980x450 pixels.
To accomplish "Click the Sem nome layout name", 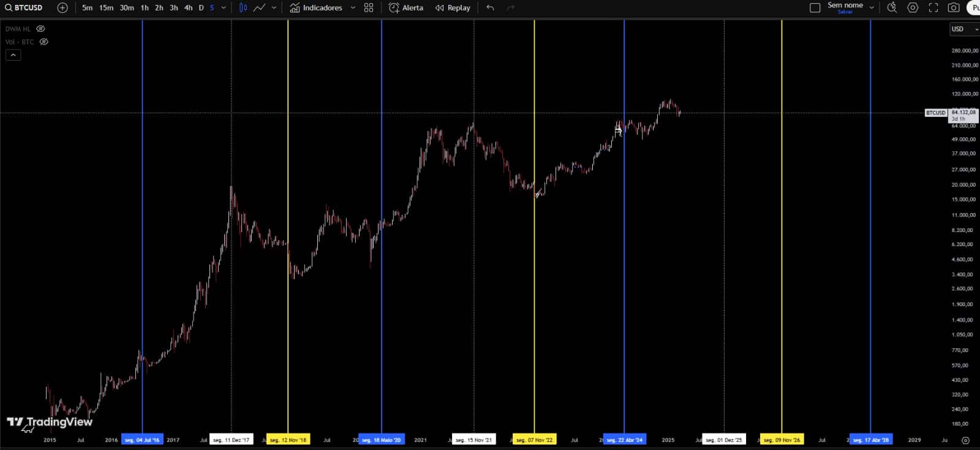I will pos(845,5).
